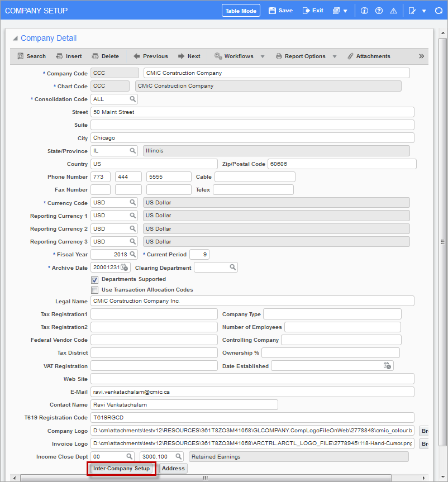Open dropdown arrow beside notes icon
The width and height of the screenshot is (448, 482).
(x=424, y=11)
